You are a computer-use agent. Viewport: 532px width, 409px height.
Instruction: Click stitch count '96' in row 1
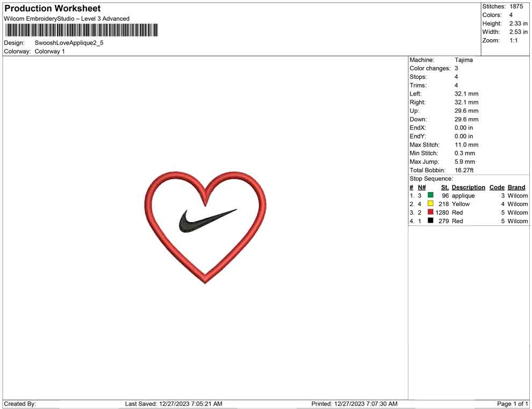point(445,195)
